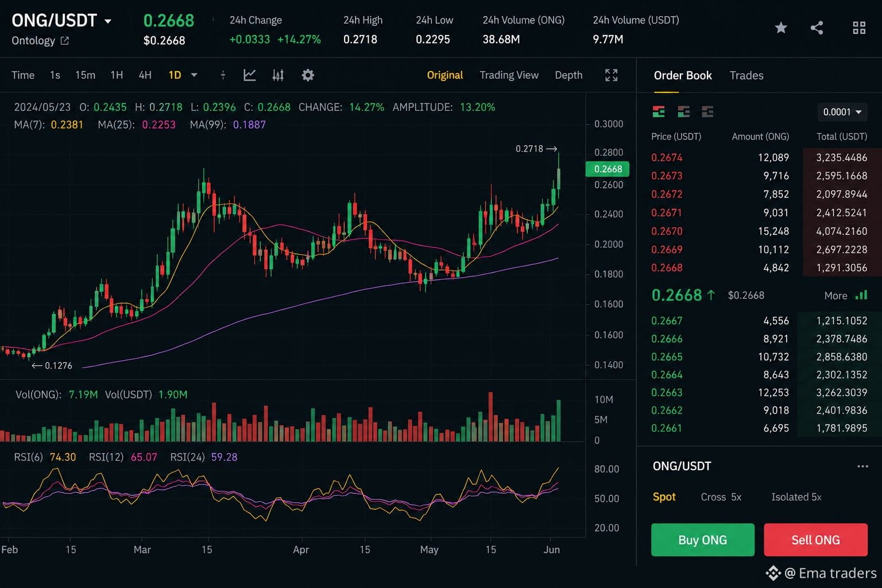Switch to Time chart view
The height and width of the screenshot is (588, 882).
(23, 75)
